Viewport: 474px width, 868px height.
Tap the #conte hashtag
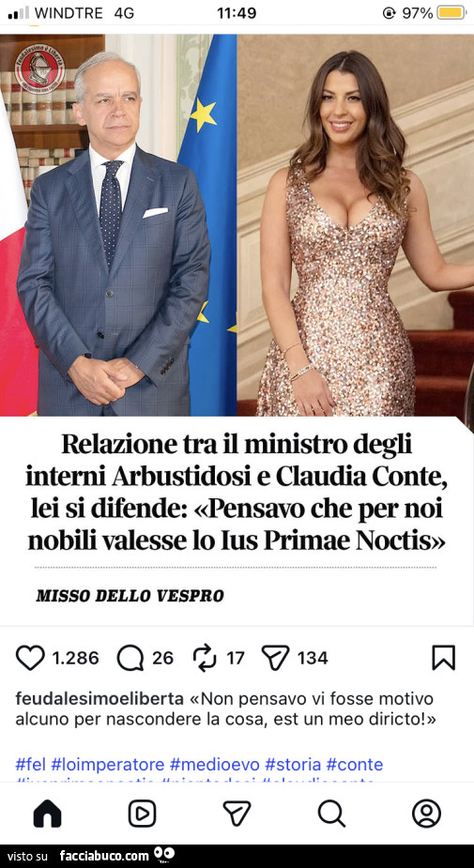pos(355,765)
